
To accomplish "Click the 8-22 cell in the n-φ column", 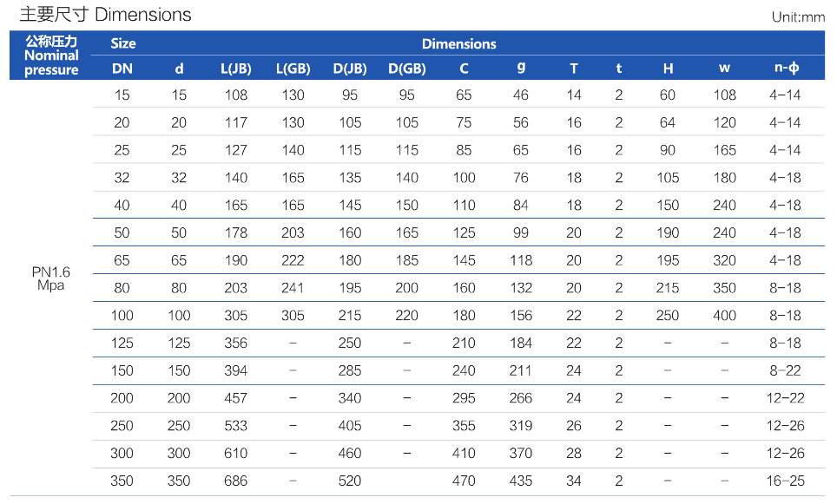I will point(786,370).
